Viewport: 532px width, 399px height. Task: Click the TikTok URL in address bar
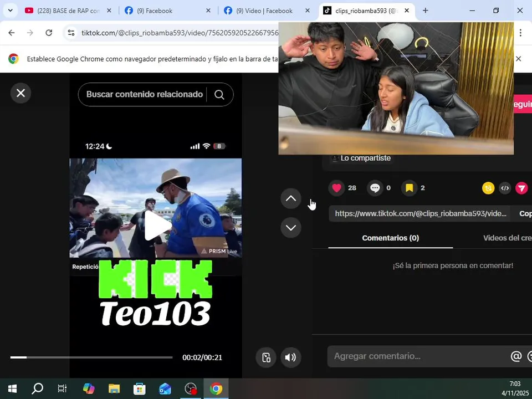coord(180,33)
